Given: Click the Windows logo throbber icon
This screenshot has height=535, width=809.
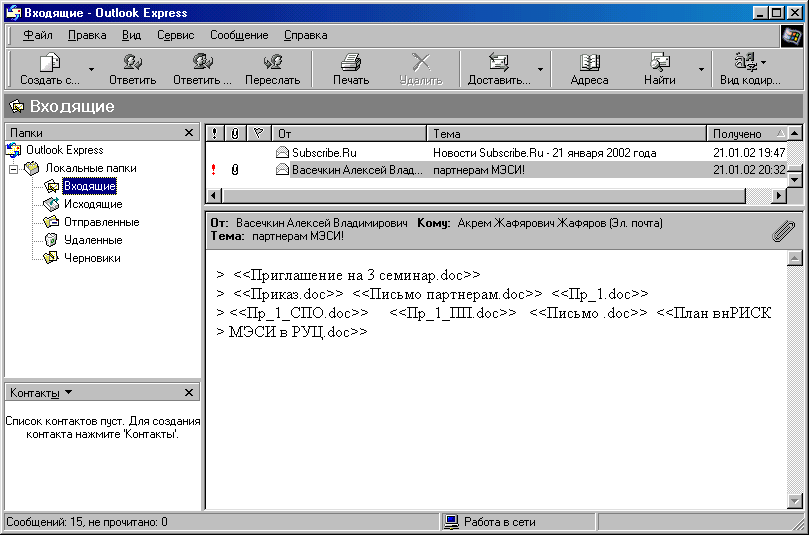Looking at the screenshot, I should [x=792, y=36].
